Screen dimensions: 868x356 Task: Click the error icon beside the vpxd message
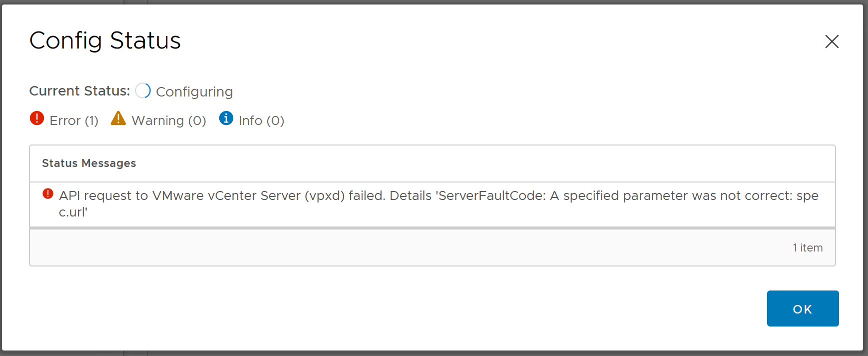tap(48, 193)
